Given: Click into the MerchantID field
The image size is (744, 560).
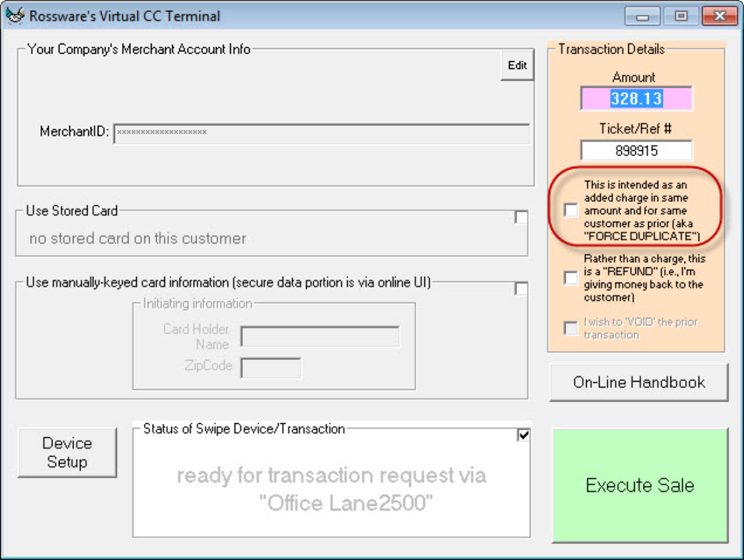Looking at the screenshot, I should (x=322, y=134).
